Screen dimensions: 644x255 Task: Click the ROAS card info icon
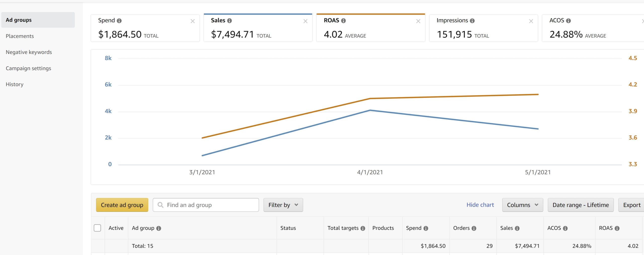343,21
